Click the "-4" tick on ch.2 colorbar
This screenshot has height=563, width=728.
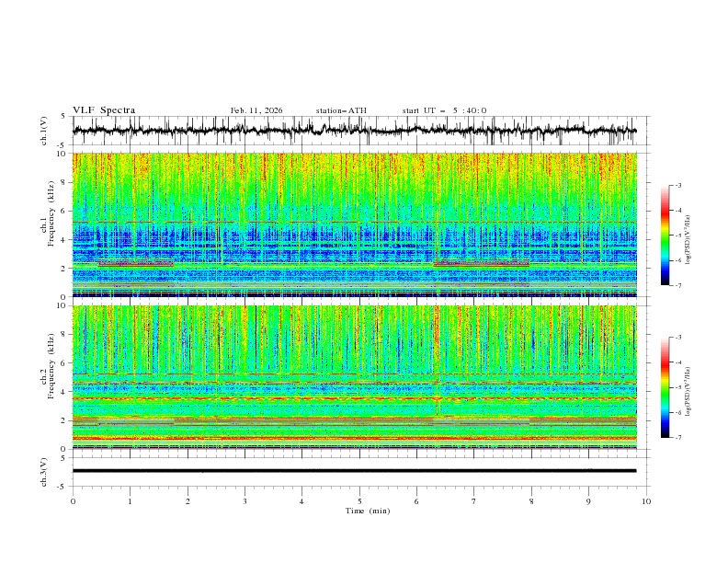pos(678,362)
